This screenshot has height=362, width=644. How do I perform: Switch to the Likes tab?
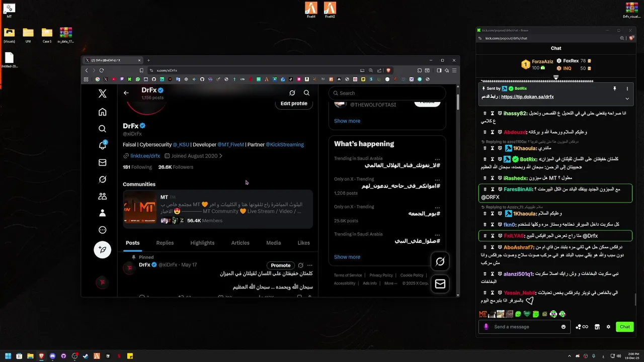(x=304, y=243)
